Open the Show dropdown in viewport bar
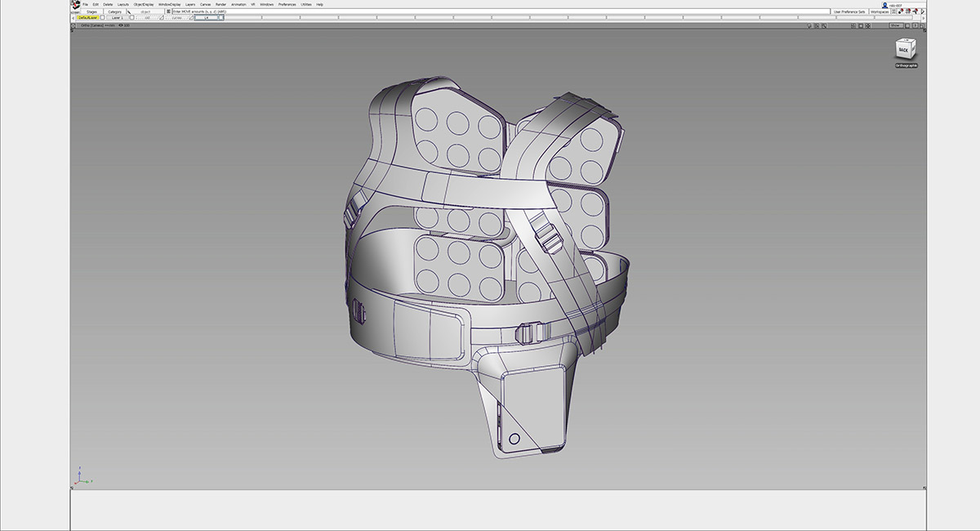The width and height of the screenshot is (980, 531). tap(895, 25)
